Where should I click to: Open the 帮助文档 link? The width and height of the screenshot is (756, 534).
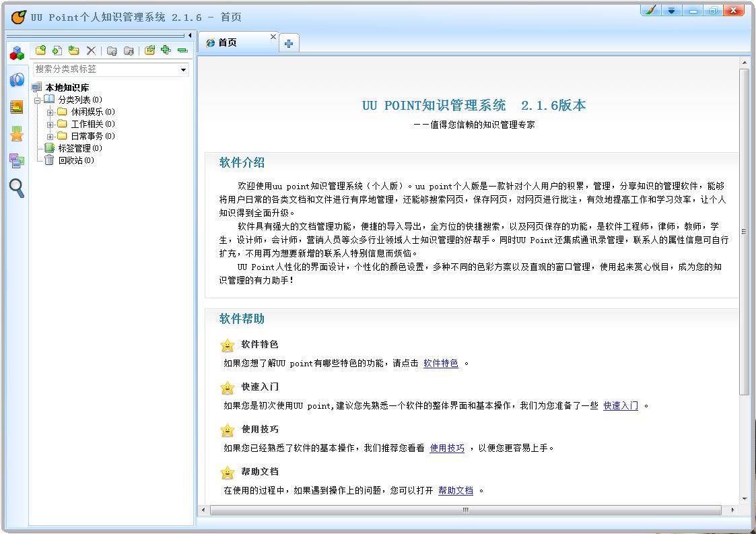pyautogui.click(x=455, y=491)
